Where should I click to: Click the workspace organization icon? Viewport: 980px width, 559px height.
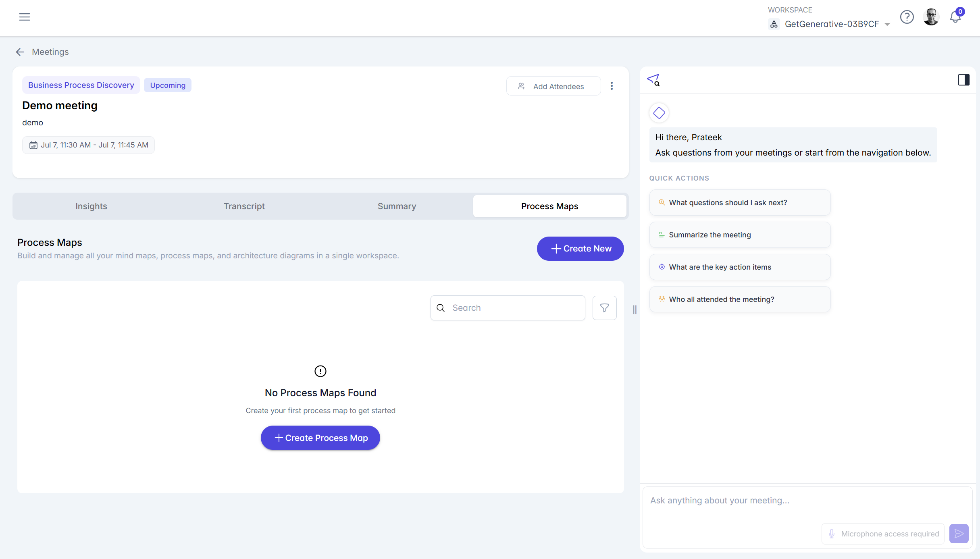774,24
